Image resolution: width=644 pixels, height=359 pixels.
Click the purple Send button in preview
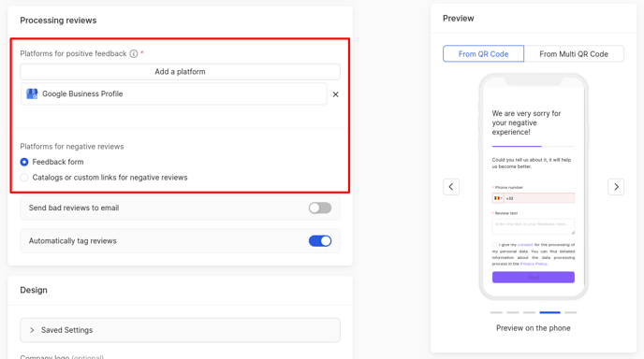tap(534, 278)
